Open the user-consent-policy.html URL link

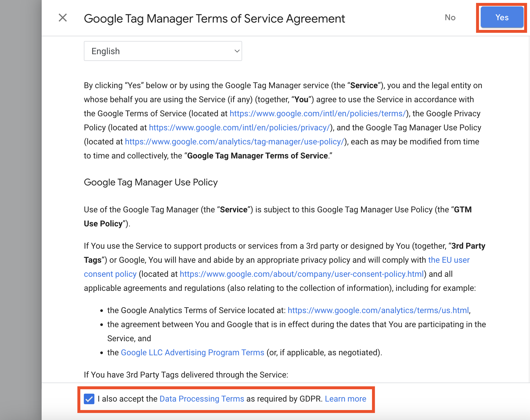302,274
